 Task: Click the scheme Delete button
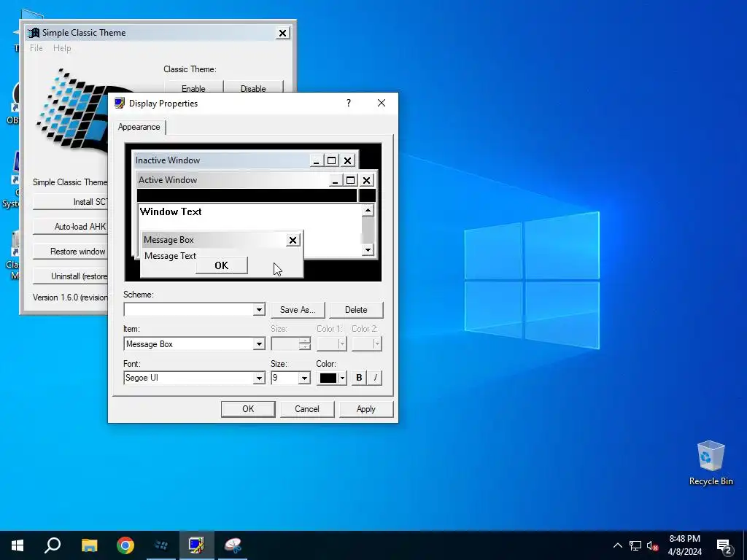(x=356, y=310)
